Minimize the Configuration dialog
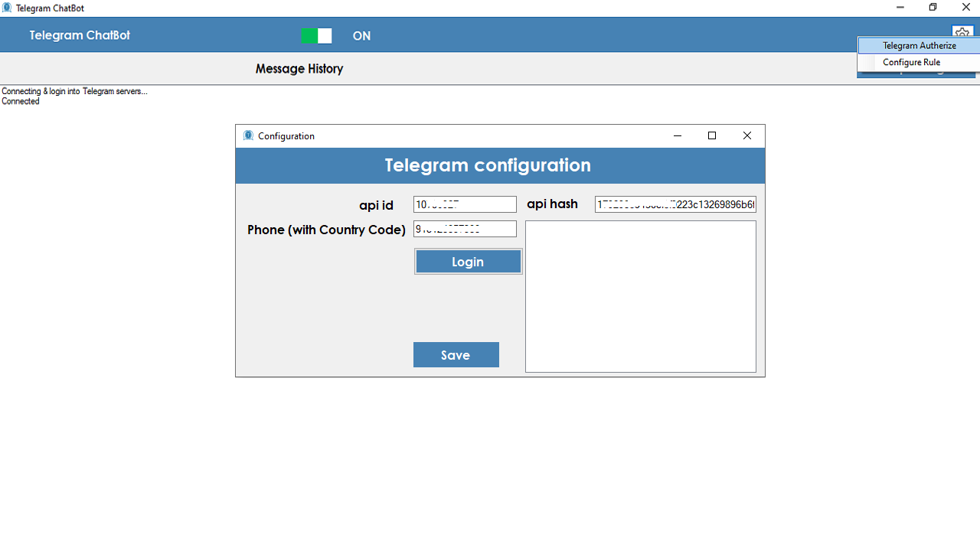980x551 pixels. tap(677, 135)
